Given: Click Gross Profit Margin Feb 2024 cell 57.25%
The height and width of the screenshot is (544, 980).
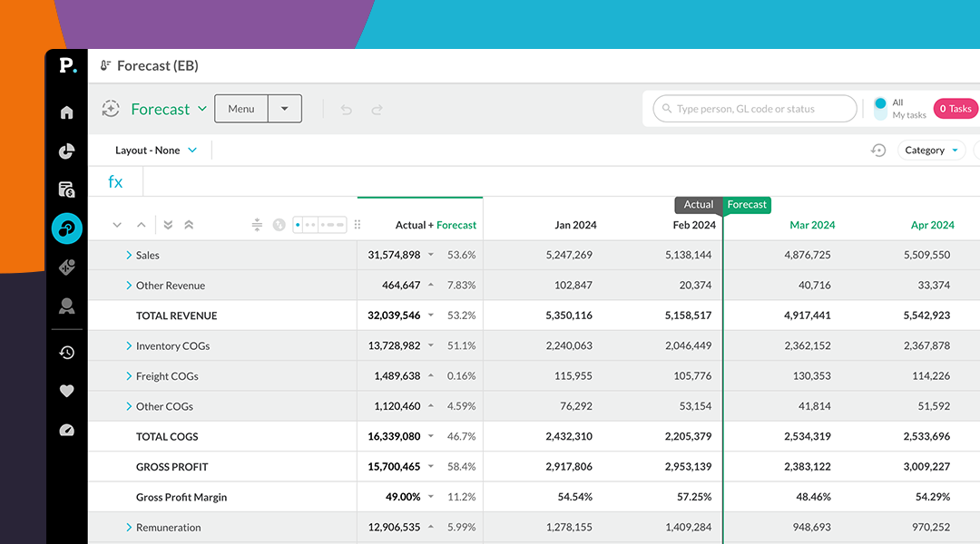Looking at the screenshot, I should [694, 497].
